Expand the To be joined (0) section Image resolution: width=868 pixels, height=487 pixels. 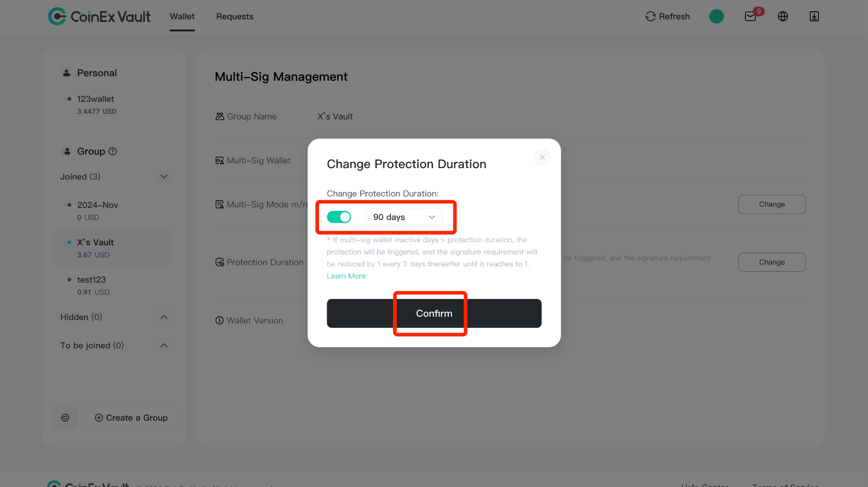pyautogui.click(x=164, y=346)
